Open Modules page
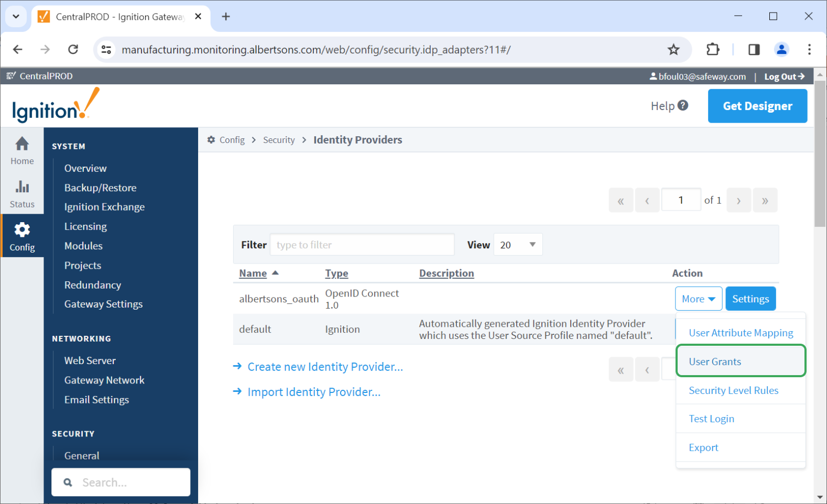This screenshot has height=504, width=827. (83, 246)
